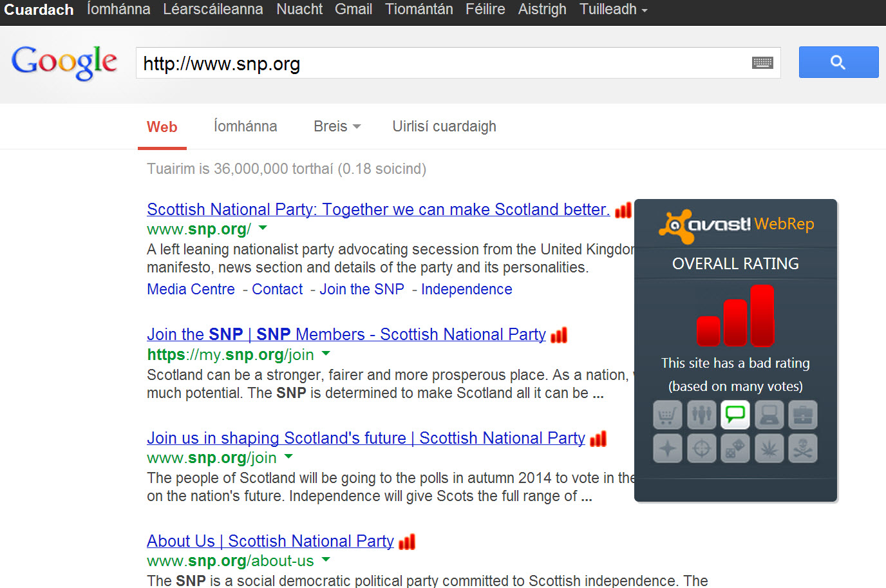Toggle the green speech bubble category
This screenshot has width=886, height=588.
point(735,415)
